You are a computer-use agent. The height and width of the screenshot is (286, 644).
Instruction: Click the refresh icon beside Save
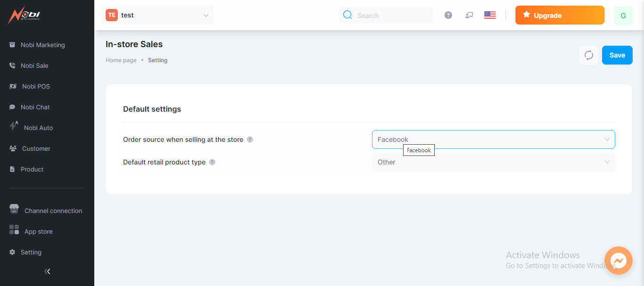pyautogui.click(x=589, y=55)
